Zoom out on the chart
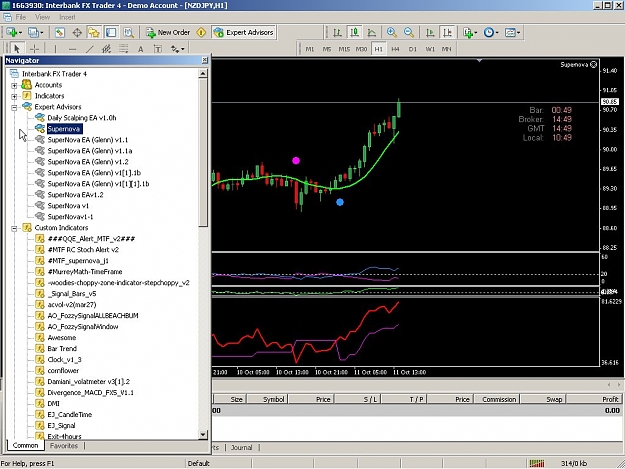 (409, 32)
